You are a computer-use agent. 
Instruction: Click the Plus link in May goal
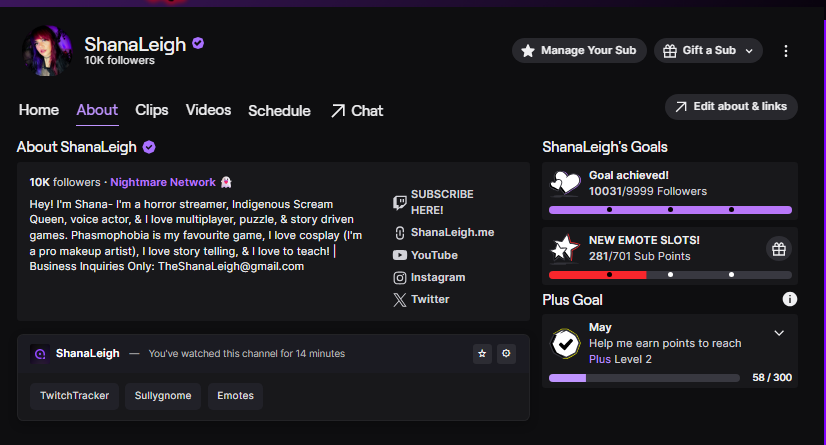(x=599, y=359)
